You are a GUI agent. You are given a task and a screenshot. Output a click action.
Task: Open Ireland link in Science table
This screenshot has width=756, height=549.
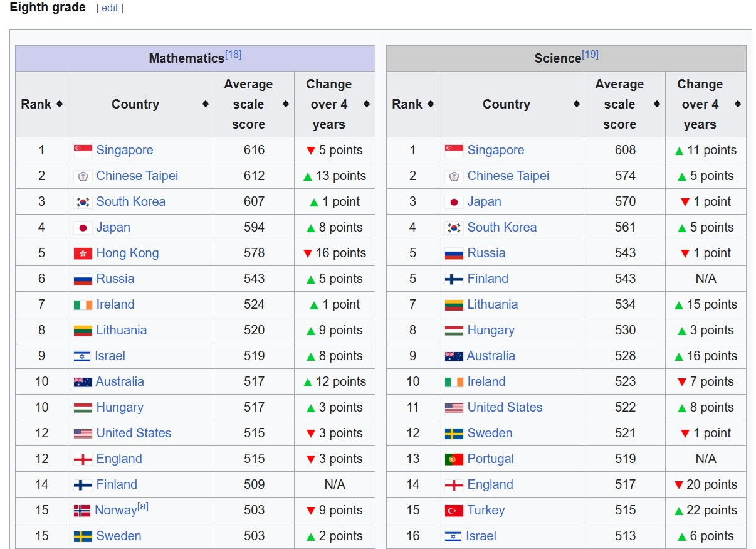pos(486,381)
